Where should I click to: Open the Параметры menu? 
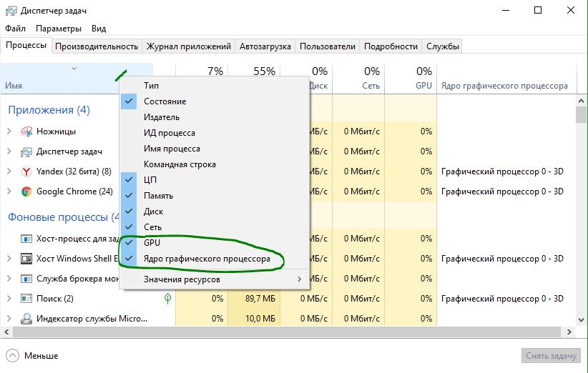[x=59, y=29]
